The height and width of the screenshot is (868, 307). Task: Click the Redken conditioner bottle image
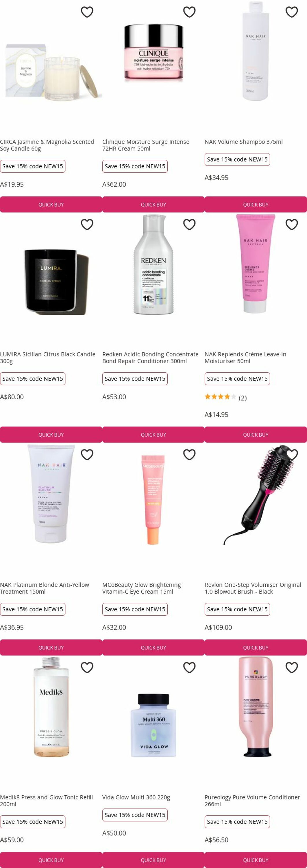153,264
